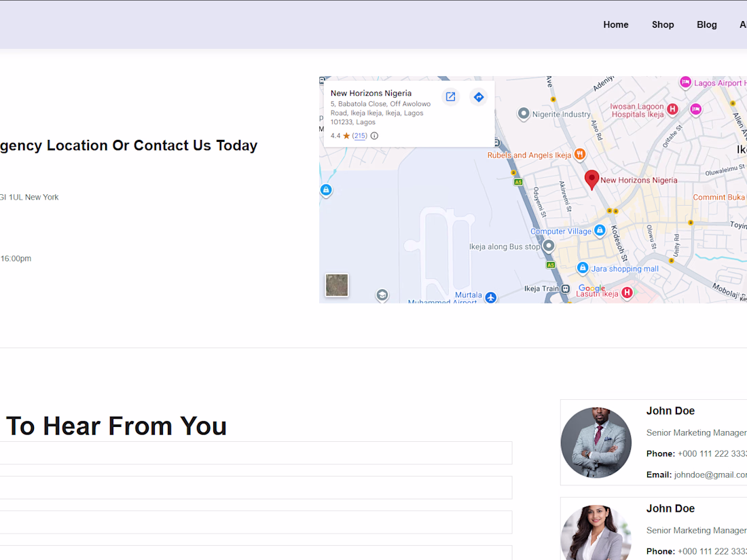This screenshot has height=560, width=747.
Task: Open the larger map view icon
Action: (450, 97)
